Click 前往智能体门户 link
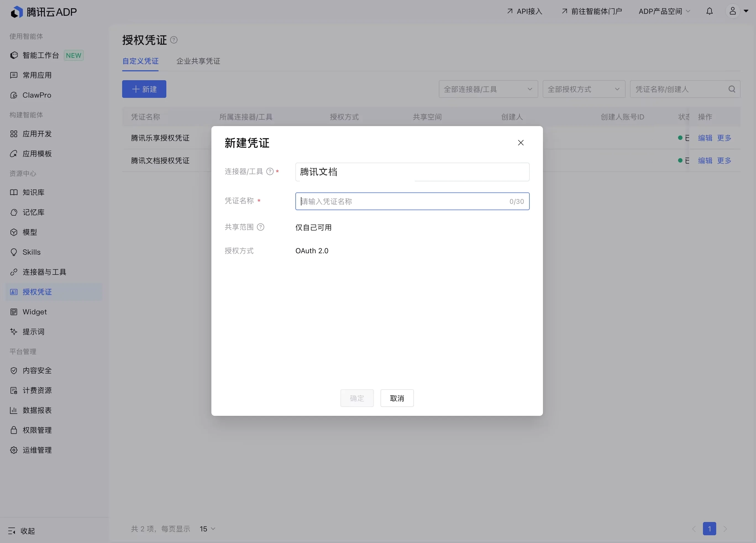 (592, 11)
